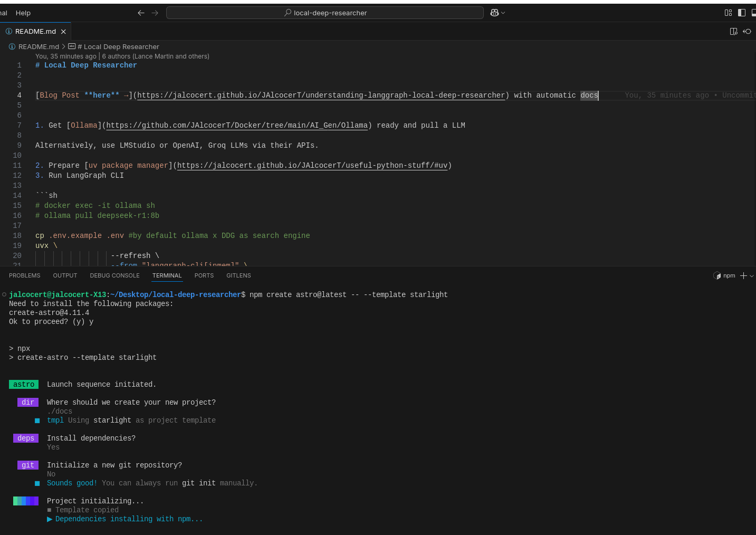Viewport: 756px width, 535px height.
Task: Click './docs' answer in terminal
Action: coord(60,411)
